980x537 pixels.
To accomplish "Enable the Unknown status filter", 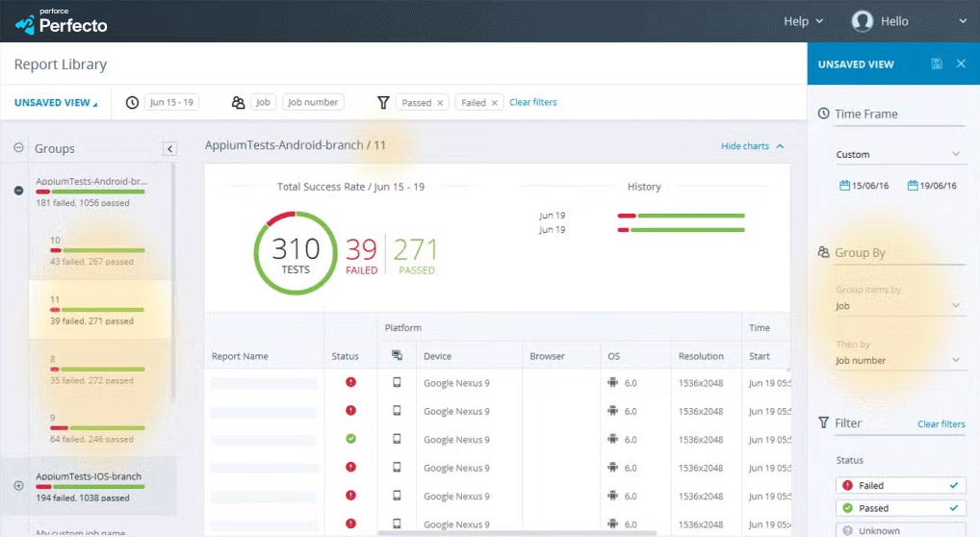I will [x=901, y=530].
